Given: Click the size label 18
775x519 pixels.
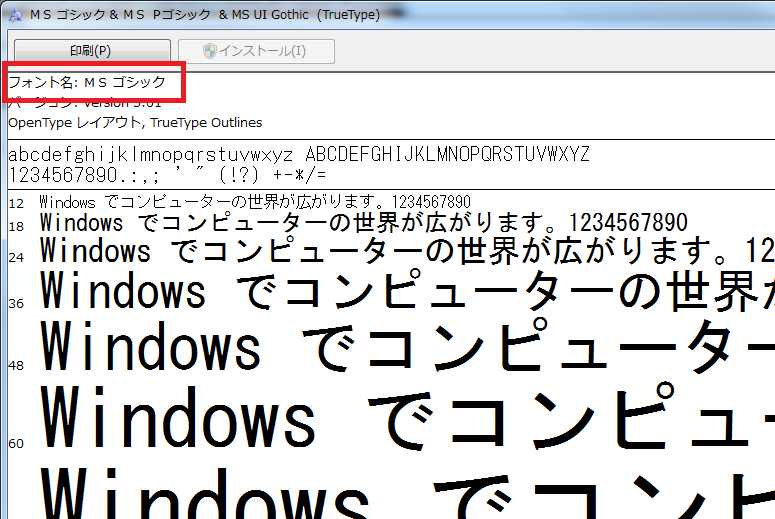Looking at the screenshot, I should 16,226.
